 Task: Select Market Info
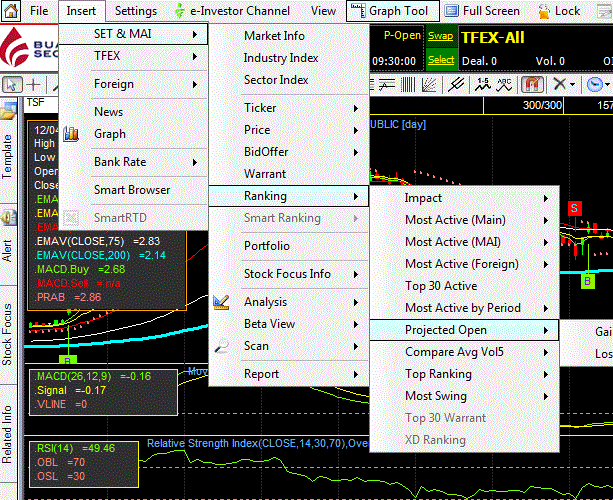click(289, 36)
